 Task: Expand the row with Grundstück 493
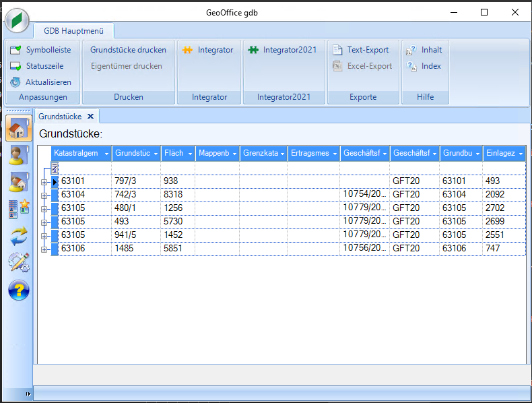[44, 222]
